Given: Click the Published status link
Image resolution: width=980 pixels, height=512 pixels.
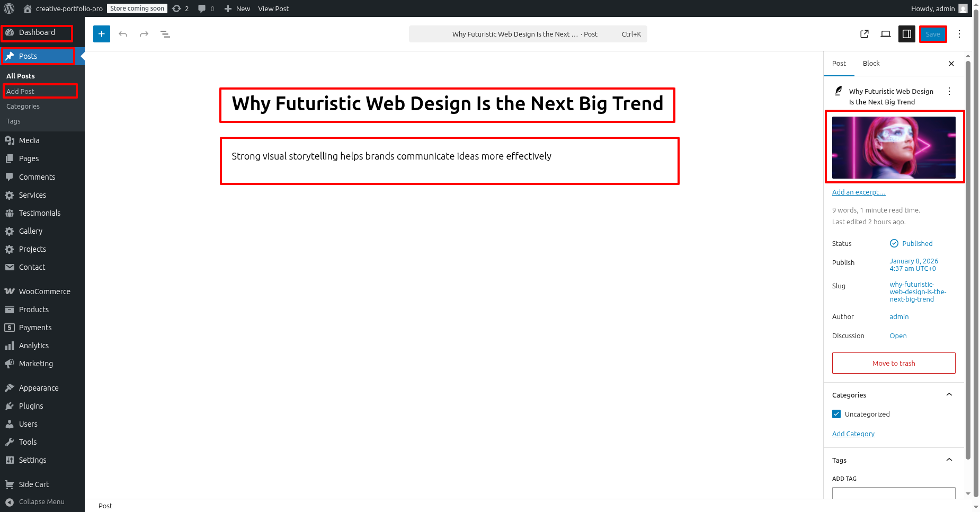Looking at the screenshot, I should pyautogui.click(x=917, y=243).
